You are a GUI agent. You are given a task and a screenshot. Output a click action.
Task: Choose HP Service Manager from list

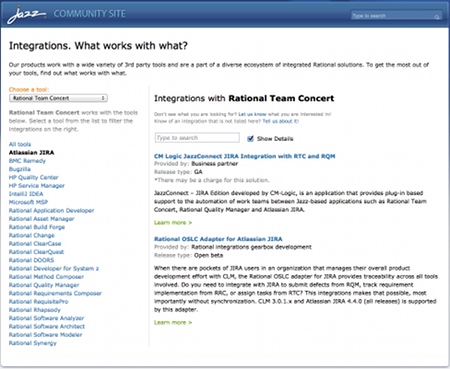coord(37,186)
